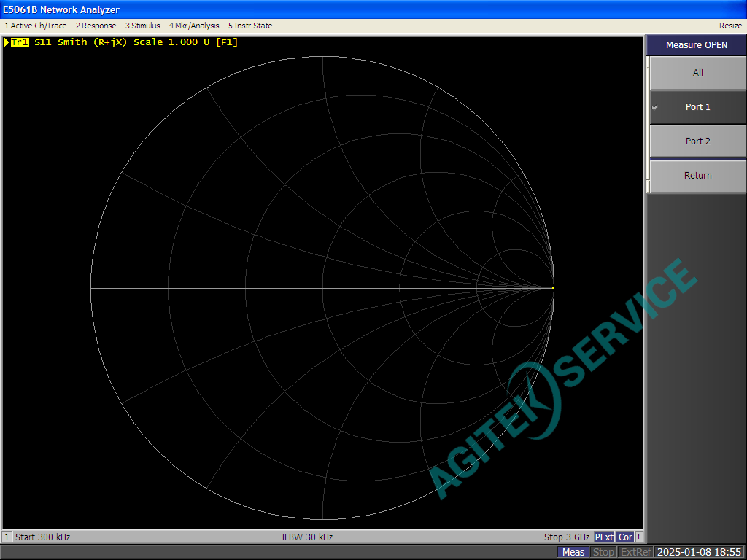Viewport: 747px width, 560px height.
Task: Click the channel 1 number box
Action: 7,537
